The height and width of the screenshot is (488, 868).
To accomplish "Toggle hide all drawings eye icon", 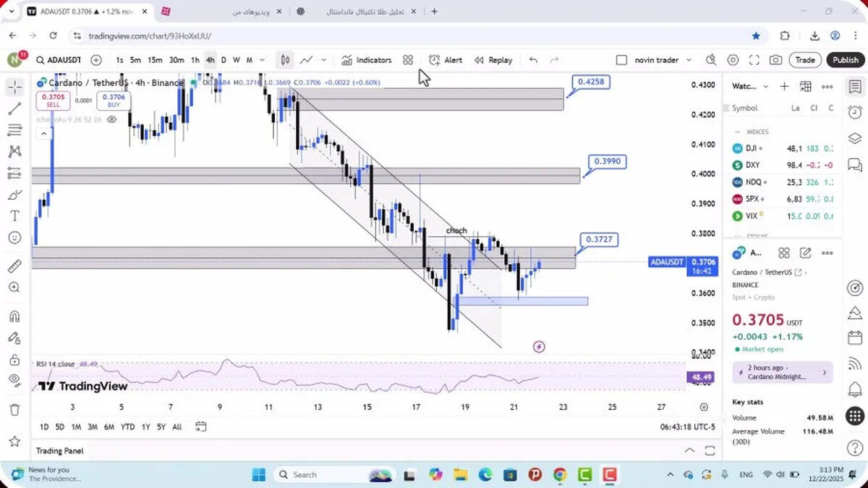I will point(14,380).
